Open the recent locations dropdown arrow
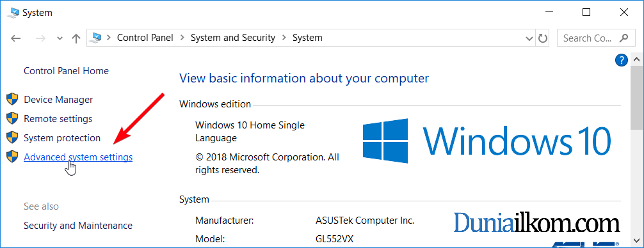The width and height of the screenshot is (644, 248). (60, 38)
